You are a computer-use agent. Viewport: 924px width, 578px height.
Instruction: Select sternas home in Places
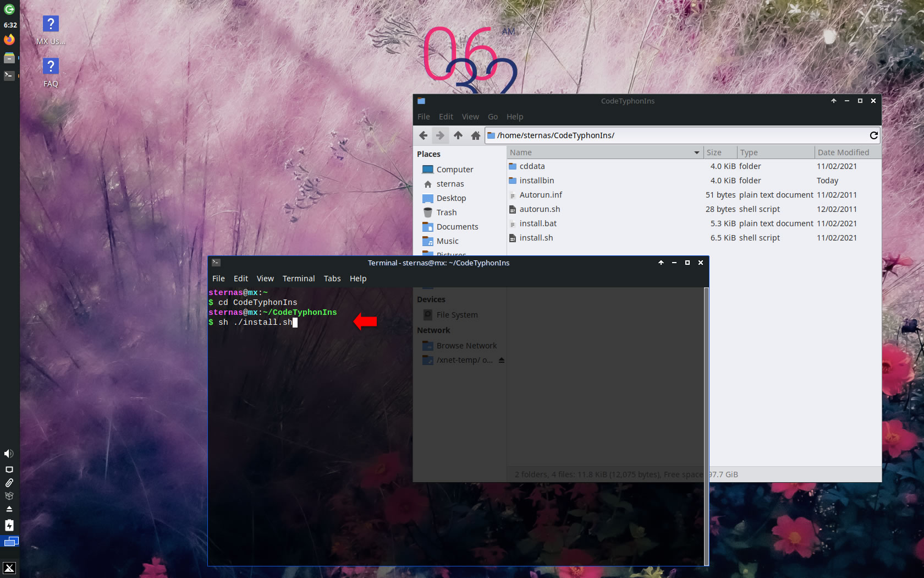click(459, 184)
